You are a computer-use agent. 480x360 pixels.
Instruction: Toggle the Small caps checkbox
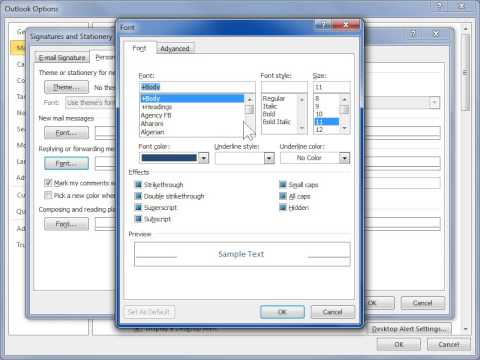(283, 184)
